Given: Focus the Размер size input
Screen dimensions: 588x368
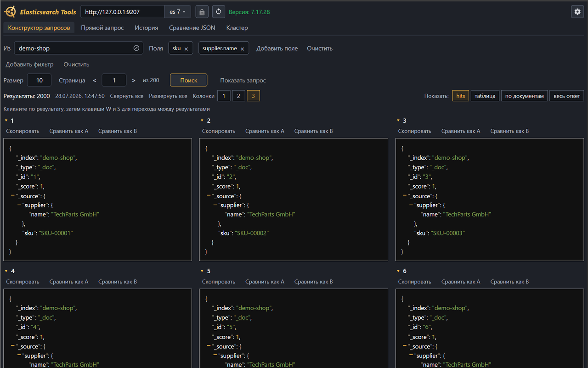Looking at the screenshot, I should (x=39, y=80).
